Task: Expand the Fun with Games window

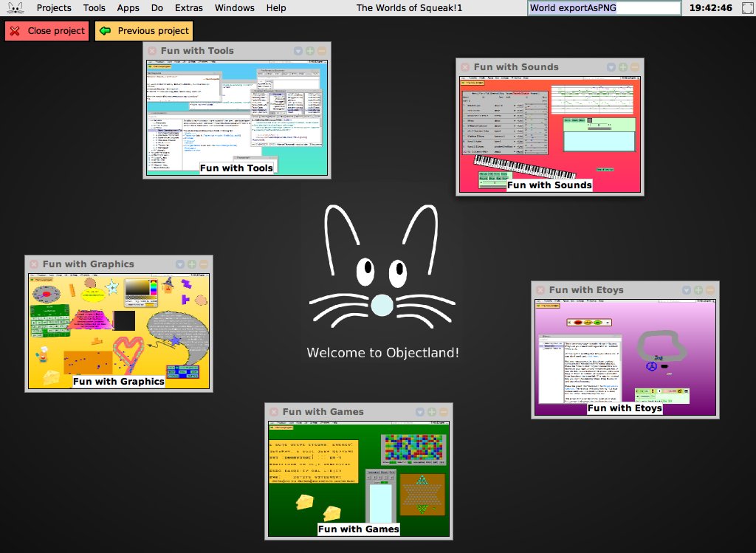Action: pyautogui.click(x=432, y=412)
